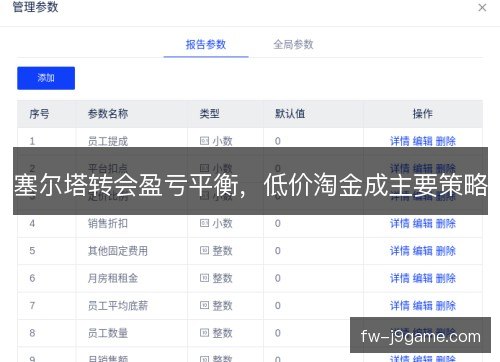Select the 员工平均底薪 parameter name
The image size is (500, 362).
118,305
